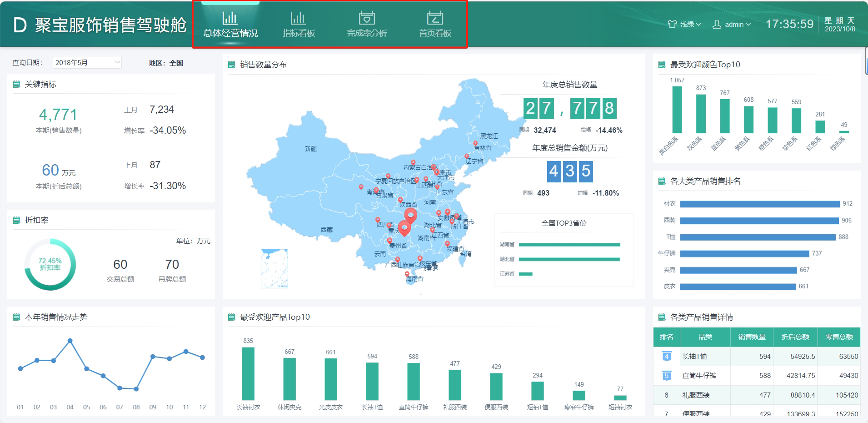Click the 折后总额 column header
The image size is (868, 423).
click(x=795, y=337)
